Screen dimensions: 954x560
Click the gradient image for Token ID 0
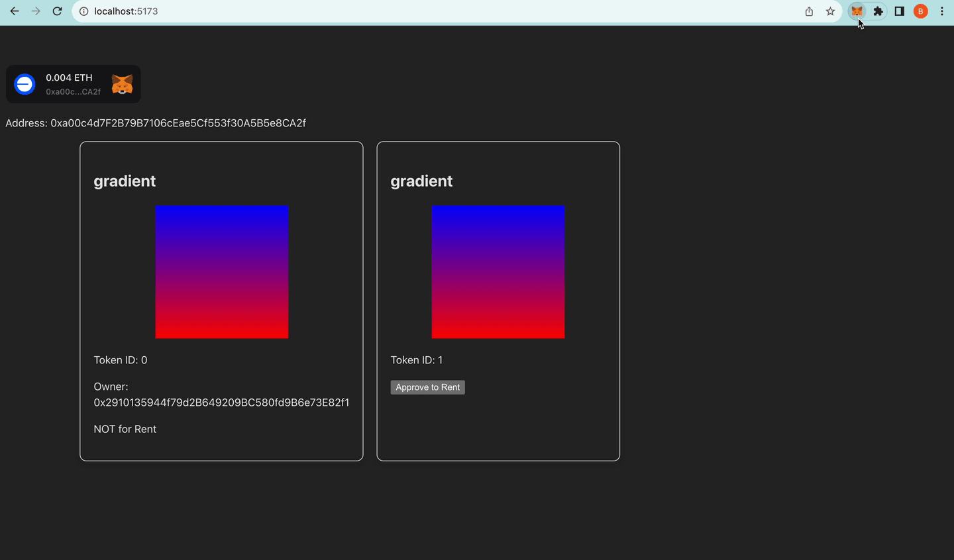point(222,272)
